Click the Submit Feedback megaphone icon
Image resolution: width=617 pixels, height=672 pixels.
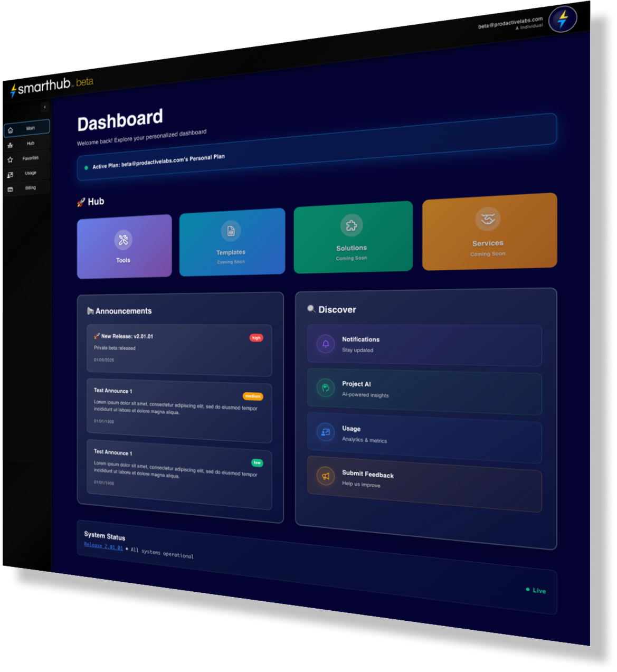point(326,476)
